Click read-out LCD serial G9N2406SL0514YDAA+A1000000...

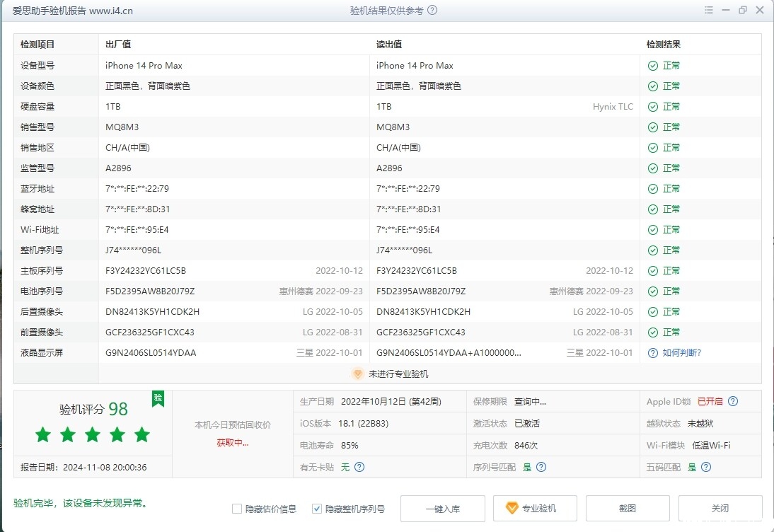449,353
